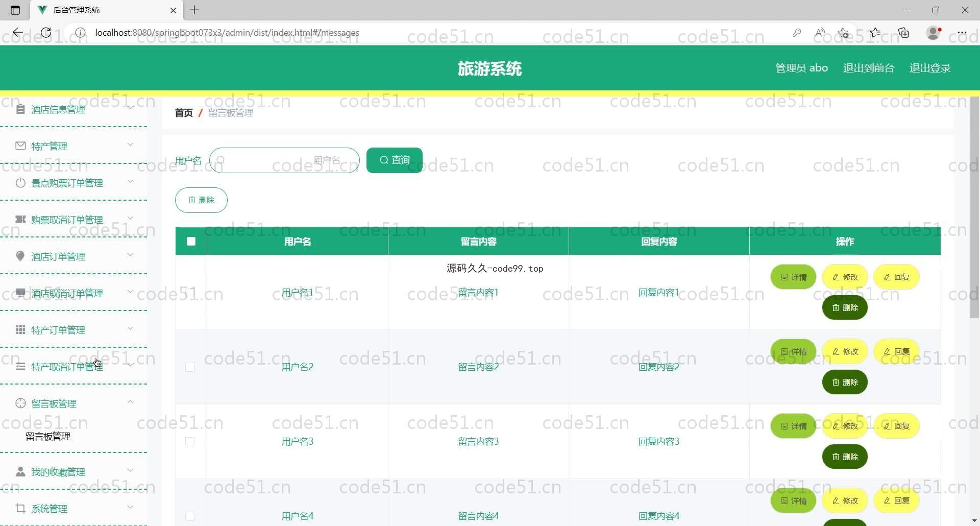Image resolution: width=980 pixels, height=526 pixels.
Task: Open a new browser tab
Action: point(194,10)
